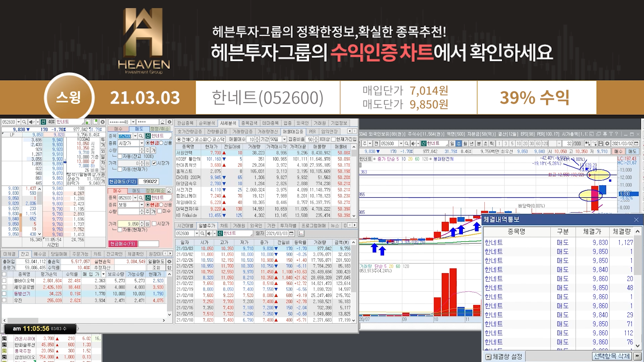Select 서원인텍 row in list

tap(264, 153)
